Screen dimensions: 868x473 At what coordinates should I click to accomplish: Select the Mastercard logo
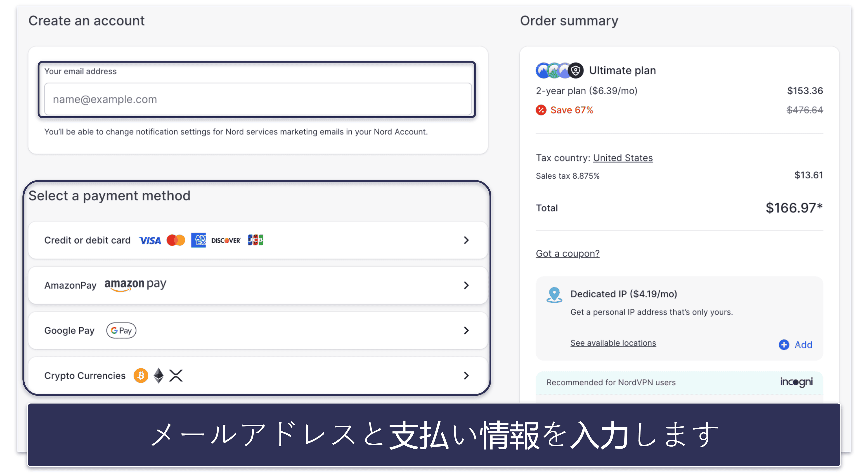[175, 240]
